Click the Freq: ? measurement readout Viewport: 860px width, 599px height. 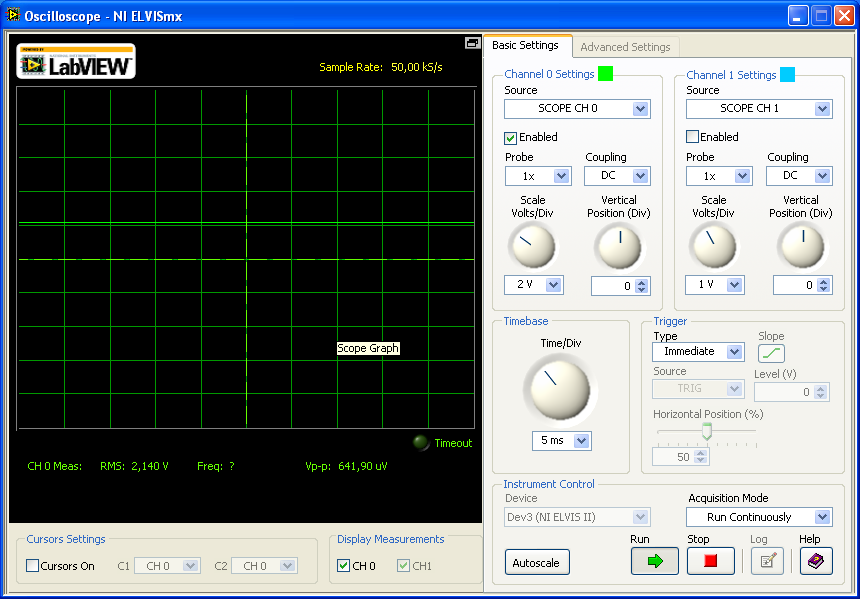pyautogui.click(x=216, y=466)
